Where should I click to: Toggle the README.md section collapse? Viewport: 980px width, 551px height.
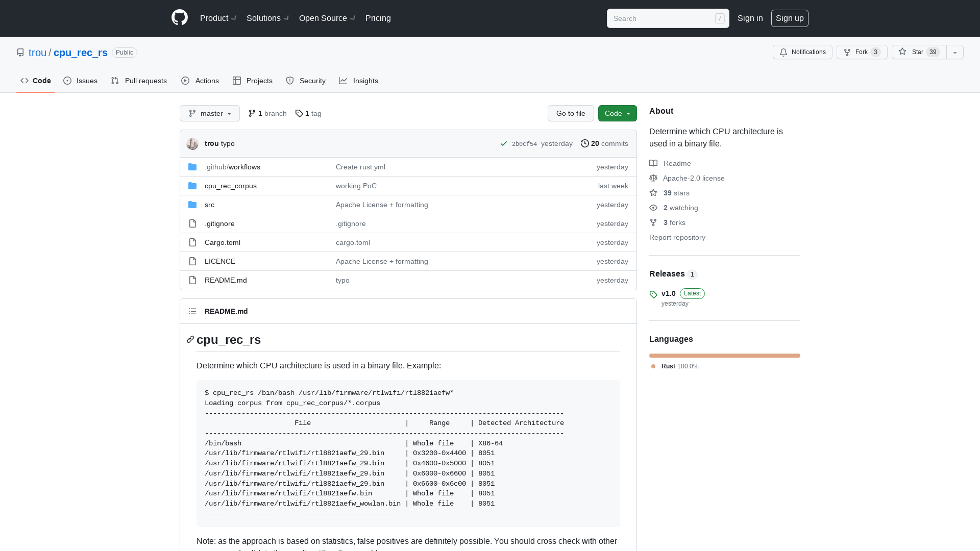coord(192,311)
